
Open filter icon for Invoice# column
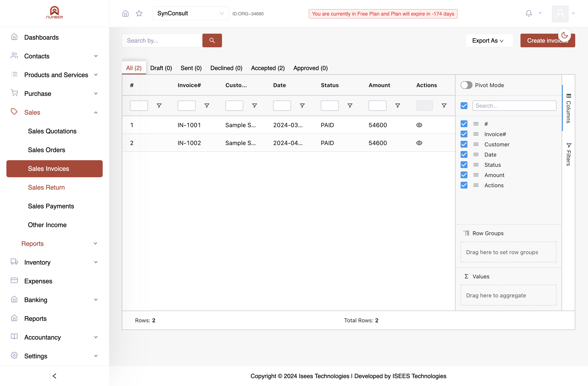click(207, 106)
